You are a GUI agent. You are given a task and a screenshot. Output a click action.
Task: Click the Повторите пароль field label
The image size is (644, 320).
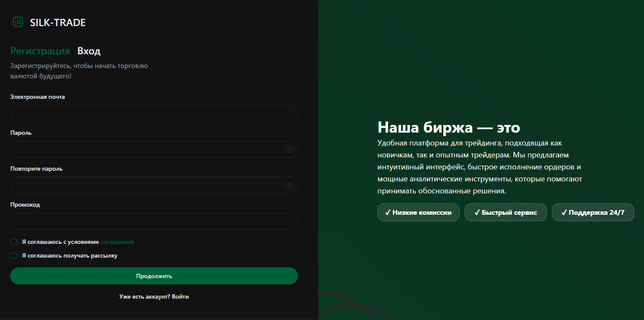36,169
